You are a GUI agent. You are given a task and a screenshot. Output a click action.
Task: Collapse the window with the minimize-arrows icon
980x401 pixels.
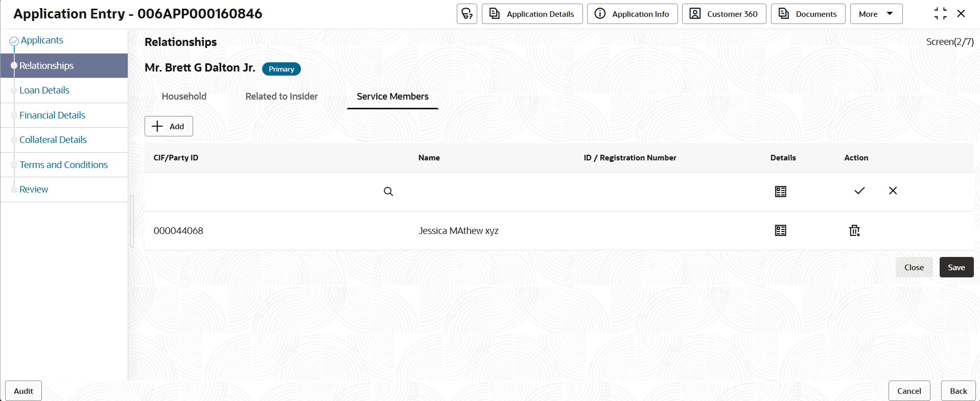940,13
